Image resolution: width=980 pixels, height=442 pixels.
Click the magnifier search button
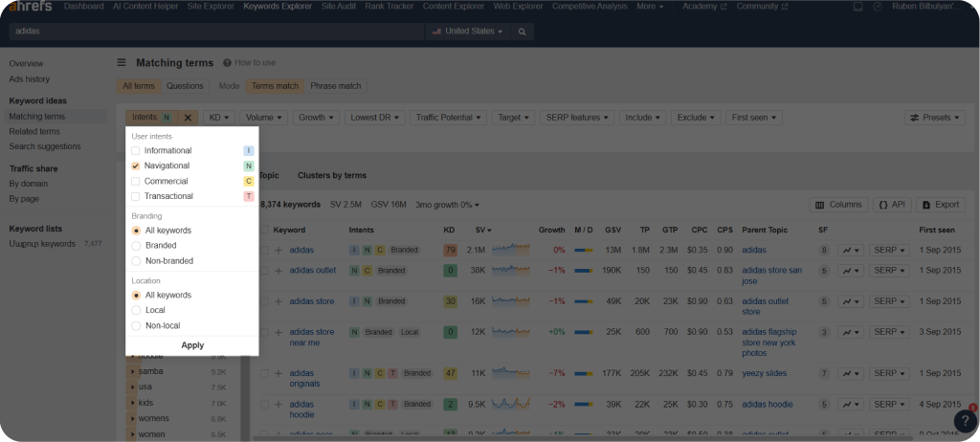pos(523,32)
